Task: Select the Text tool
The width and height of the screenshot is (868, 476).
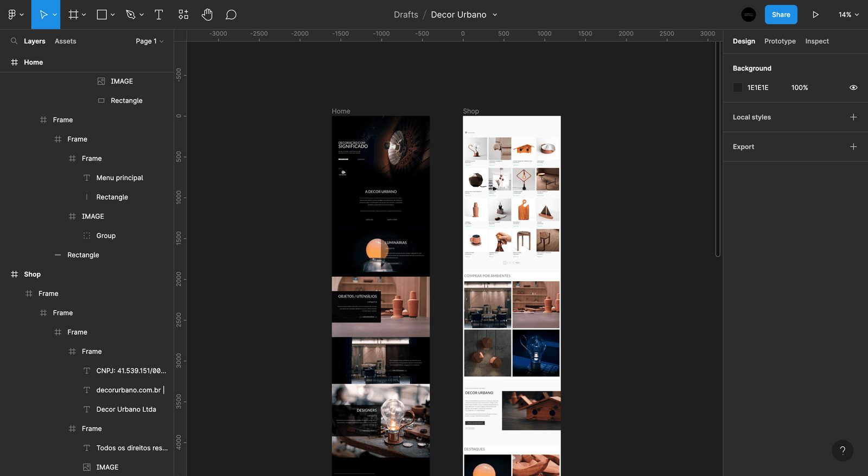Action: click(158, 15)
